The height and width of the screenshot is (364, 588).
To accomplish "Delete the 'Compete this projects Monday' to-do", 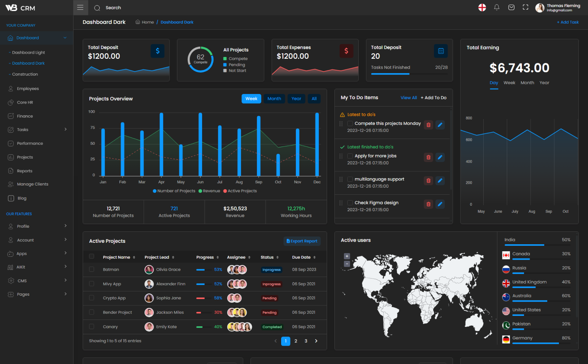I will (428, 125).
